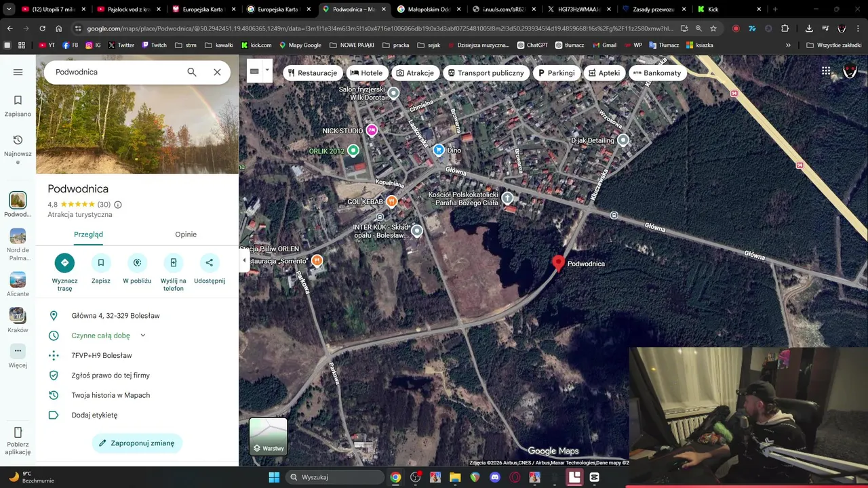The height and width of the screenshot is (488, 868).
Task: Reload the page
Action: click(42, 28)
